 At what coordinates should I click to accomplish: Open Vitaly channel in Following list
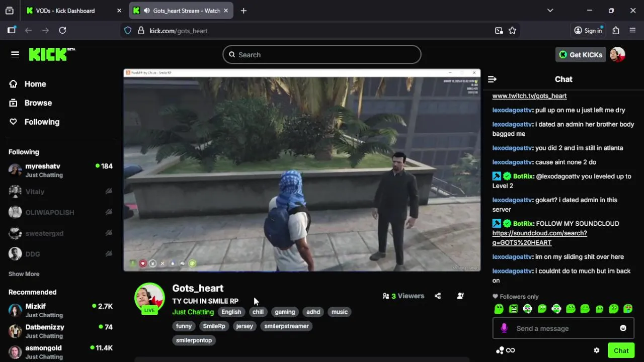point(60,192)
